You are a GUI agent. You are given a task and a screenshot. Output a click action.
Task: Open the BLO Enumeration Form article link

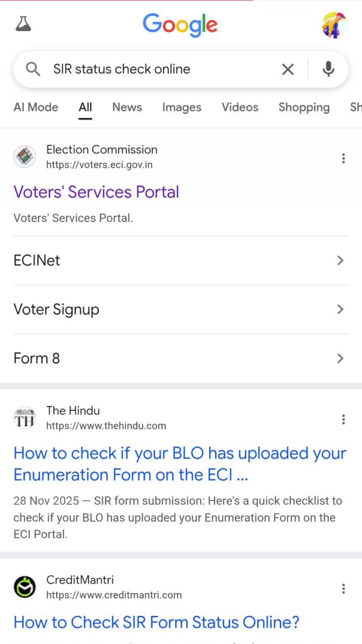[x=179, y=464]
